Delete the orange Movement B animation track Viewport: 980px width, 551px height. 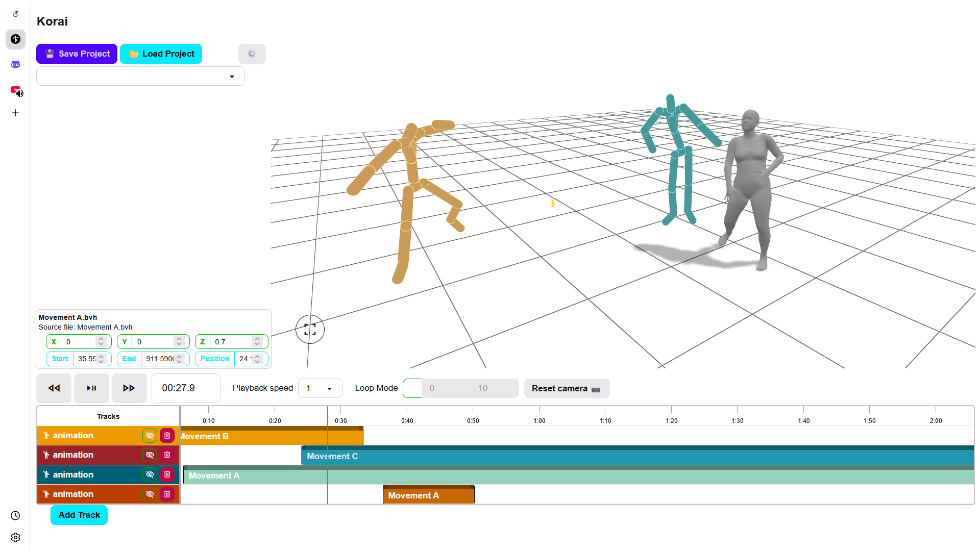[167, 436]
